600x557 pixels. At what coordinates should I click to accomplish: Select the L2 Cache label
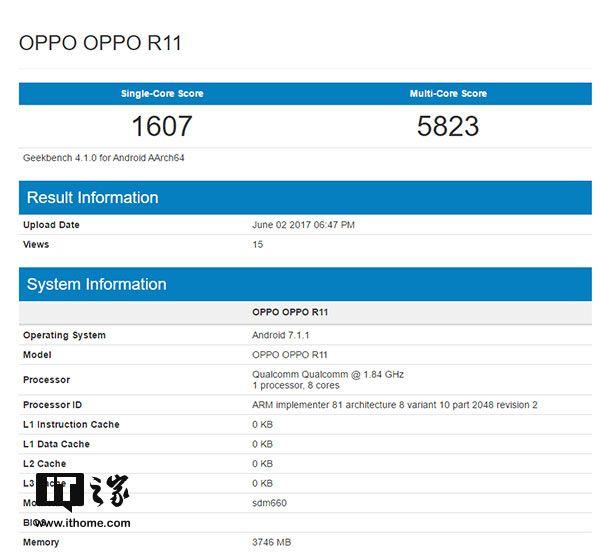point(44,464)
